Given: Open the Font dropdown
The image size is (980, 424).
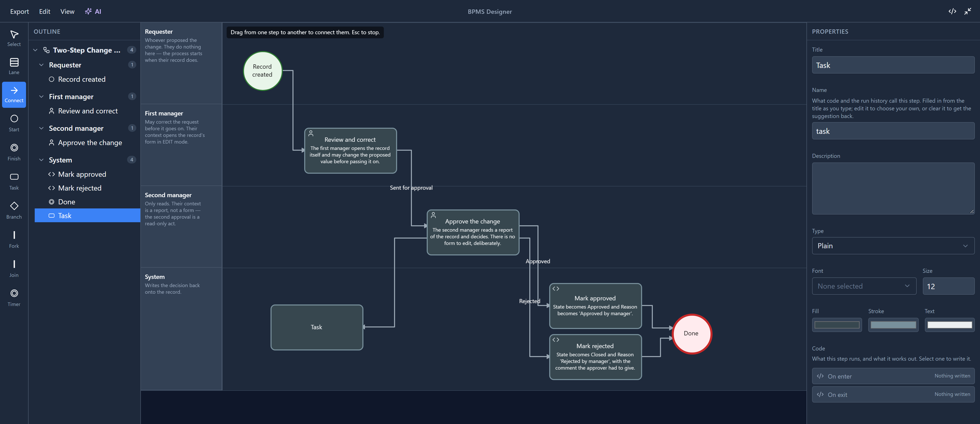Looking at the screenshot, I should pos(864,286).
